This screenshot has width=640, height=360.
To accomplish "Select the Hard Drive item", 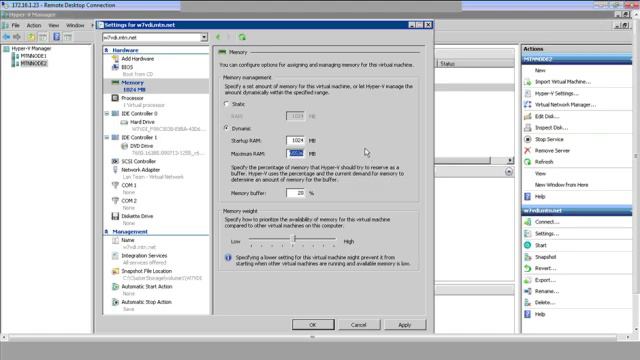I will (142, 122).
